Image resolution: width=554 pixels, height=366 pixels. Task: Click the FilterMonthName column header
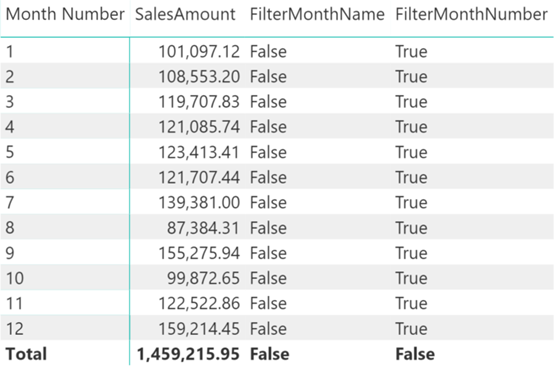pos(317,14)
